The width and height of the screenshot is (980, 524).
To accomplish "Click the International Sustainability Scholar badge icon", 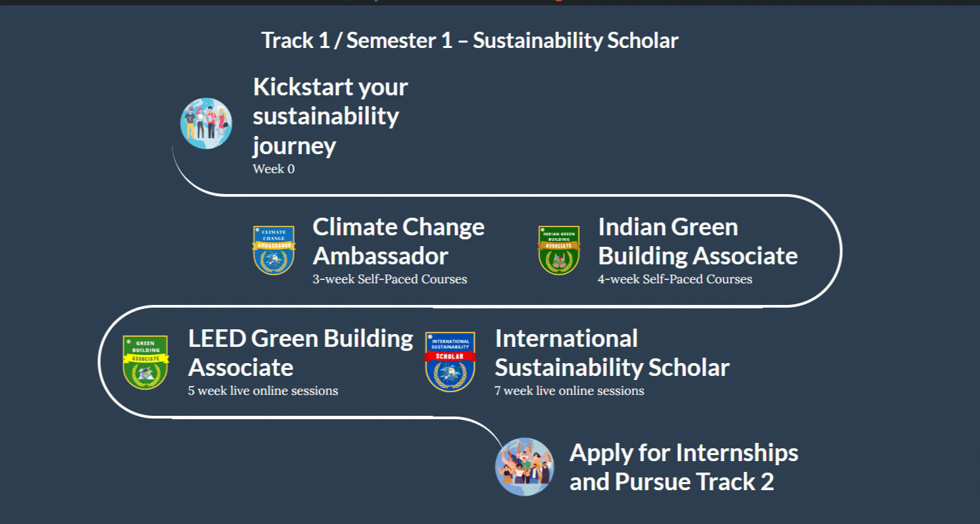I will tap(450, 362).
